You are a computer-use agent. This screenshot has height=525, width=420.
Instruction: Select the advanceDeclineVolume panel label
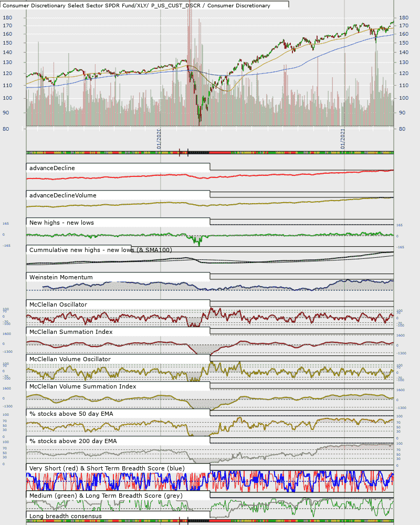click(x=63, y=195)
